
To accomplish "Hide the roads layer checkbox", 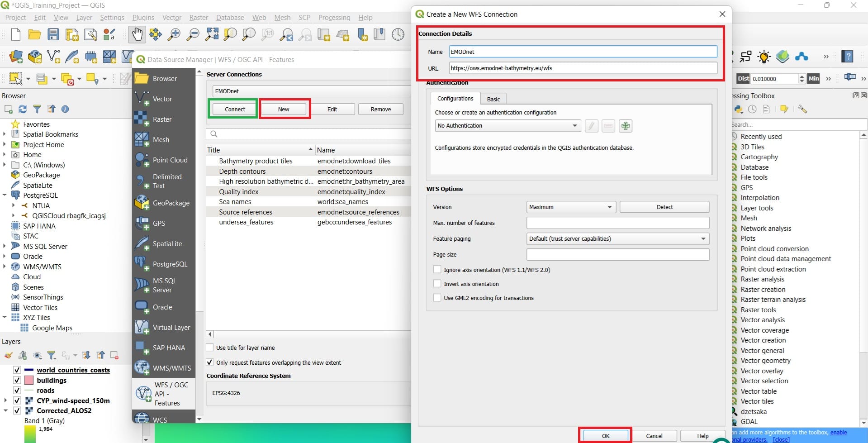I will pyautogui.click(x=17, y=390).
